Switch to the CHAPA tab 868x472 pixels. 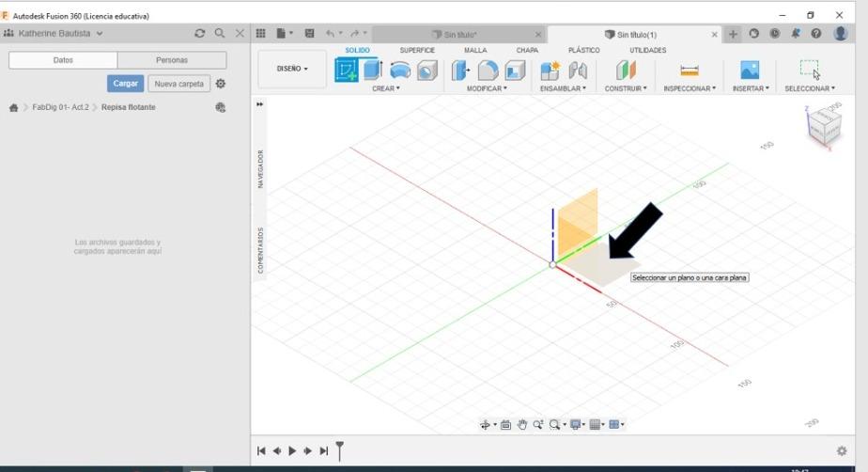527,50
